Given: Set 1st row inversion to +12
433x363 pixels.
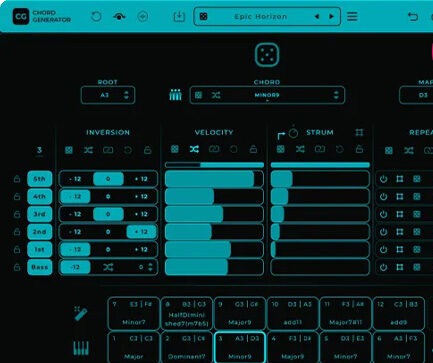Looking at the screenshot, I should coord(141,249).
